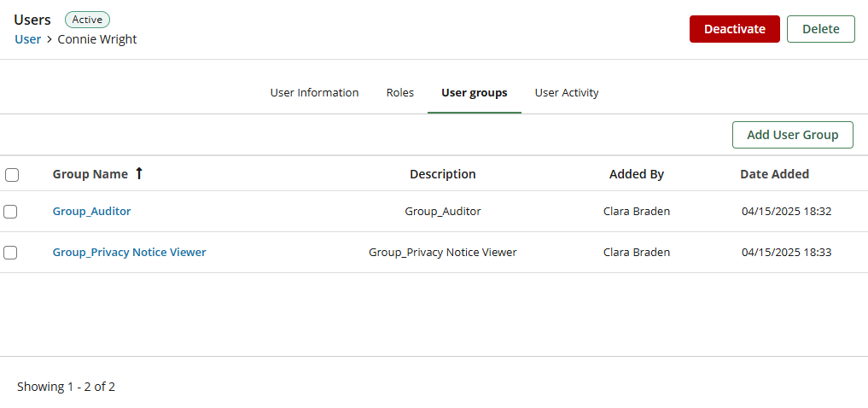Image resolution: width=868 pixels, height=408 pixels.
Task: Click the Showing 1 - 2 of 2 text
Action: [x=66, y=387]
